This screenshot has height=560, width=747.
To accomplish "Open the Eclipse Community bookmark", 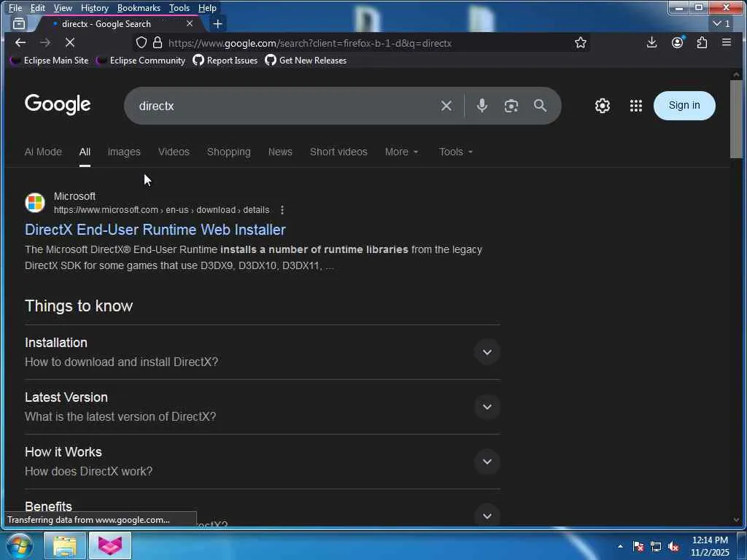I will tap(141, 61).
